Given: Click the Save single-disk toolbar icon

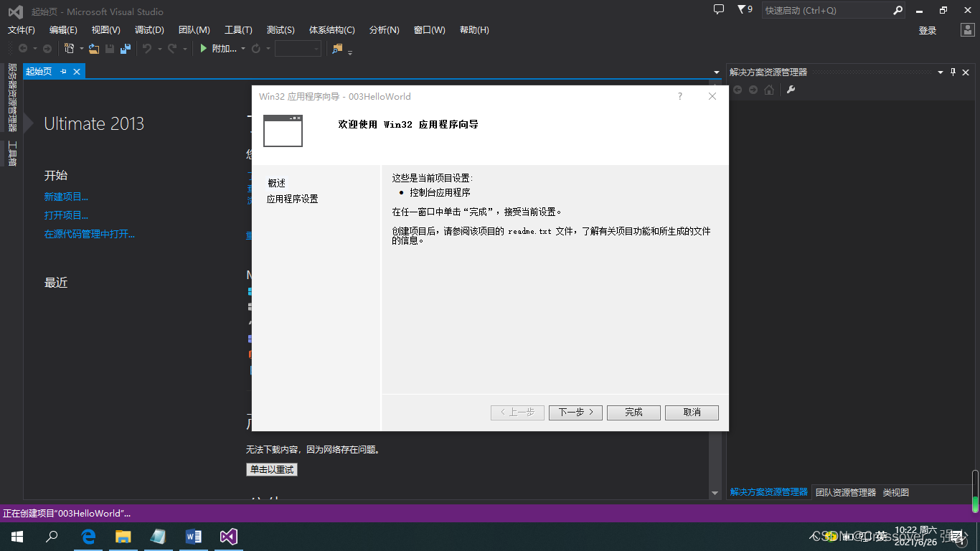Looking at the screenshot, I should 110,49.
